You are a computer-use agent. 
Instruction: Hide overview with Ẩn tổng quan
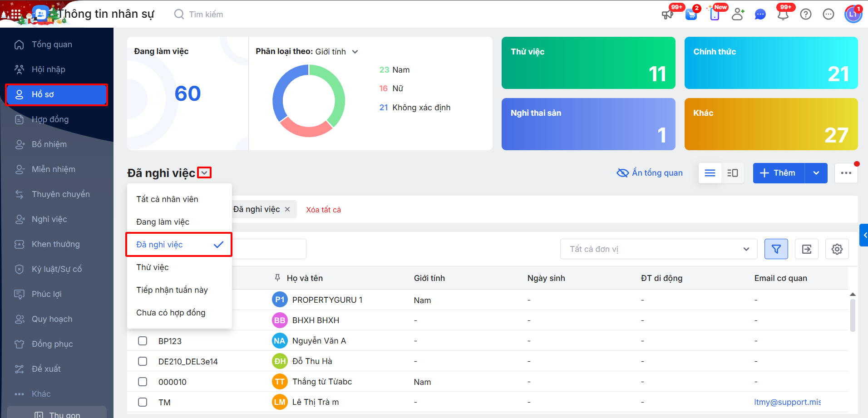650,173
